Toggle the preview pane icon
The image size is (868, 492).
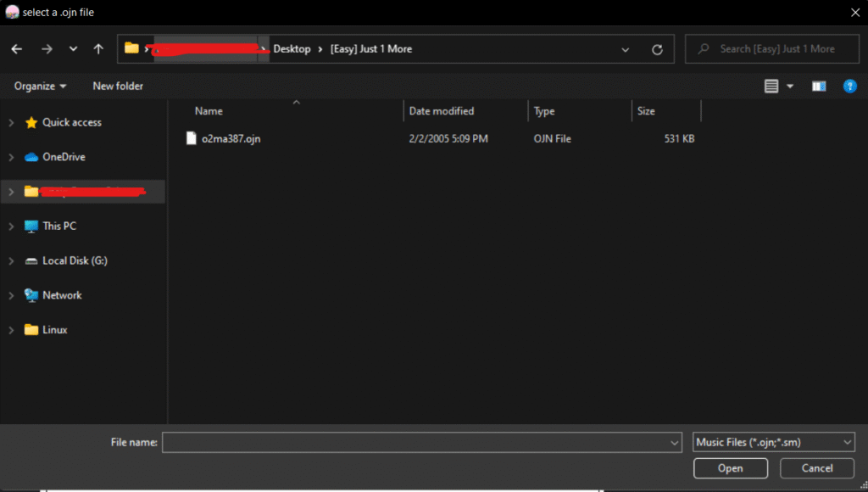(818, 87)
